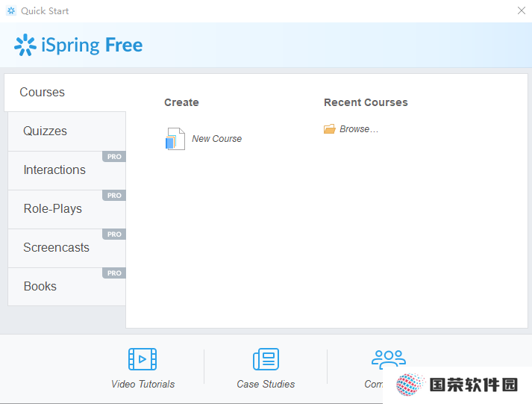This screenshot has width=532, height=404.
Task: Open the Browse… link for recent courses
Action: (x=359, y=129)
